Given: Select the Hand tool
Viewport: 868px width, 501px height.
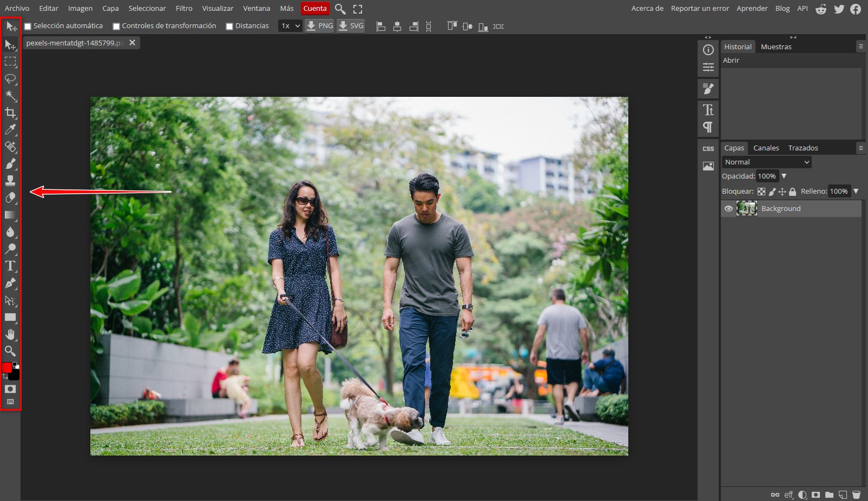Looking at the screenshot, I should pos(10,334).
